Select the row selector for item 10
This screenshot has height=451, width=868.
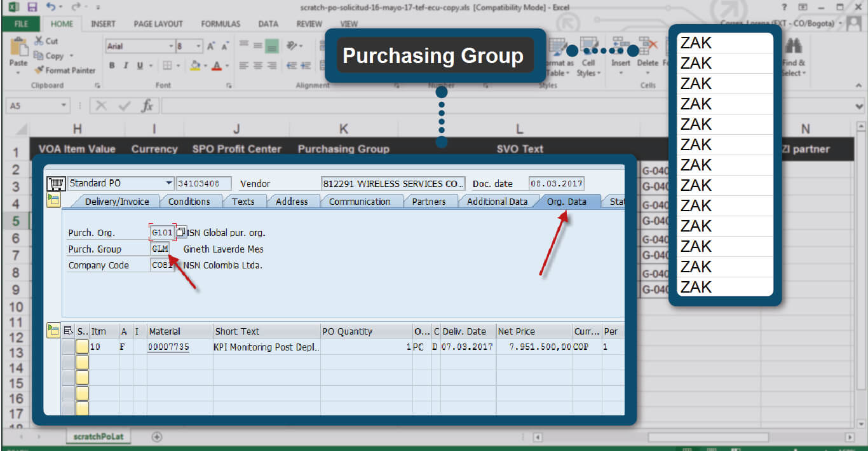pos(68,347)
